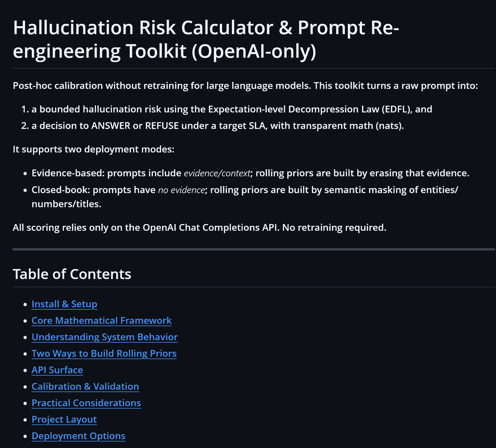The height and width of the screenshot is (448, 496).
Task: Open Practical Considerations link
Action: coord(86,403)
